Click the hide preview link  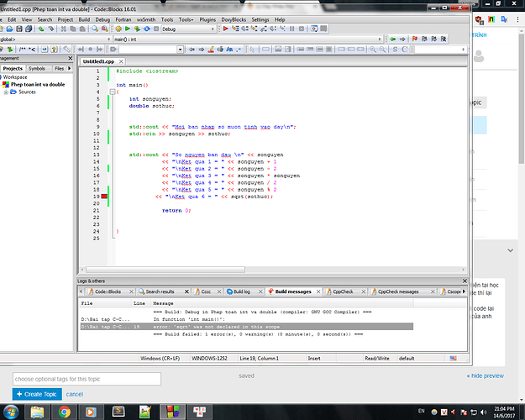tap(486, 376)
